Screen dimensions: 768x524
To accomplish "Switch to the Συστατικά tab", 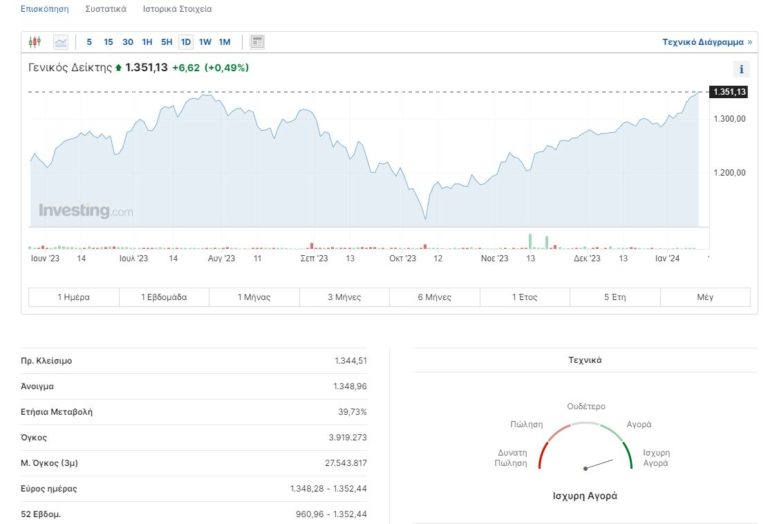I will (106, 9).
